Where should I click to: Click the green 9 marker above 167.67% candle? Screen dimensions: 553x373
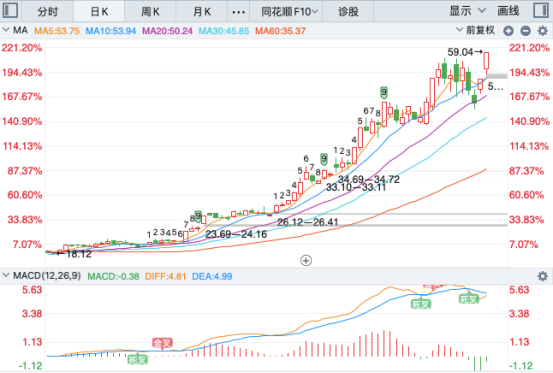tap(384, 92)
